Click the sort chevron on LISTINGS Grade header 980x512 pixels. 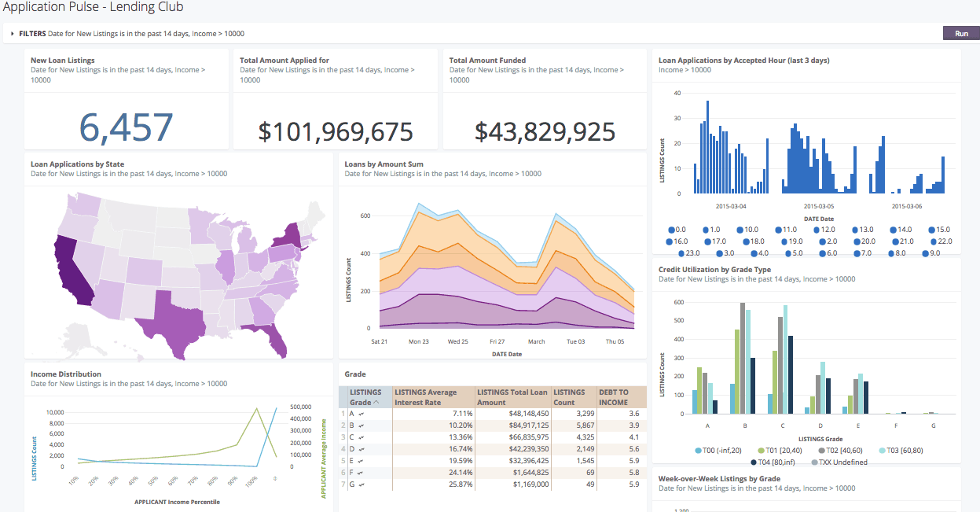pyautogui.click(x=376, y=403)
